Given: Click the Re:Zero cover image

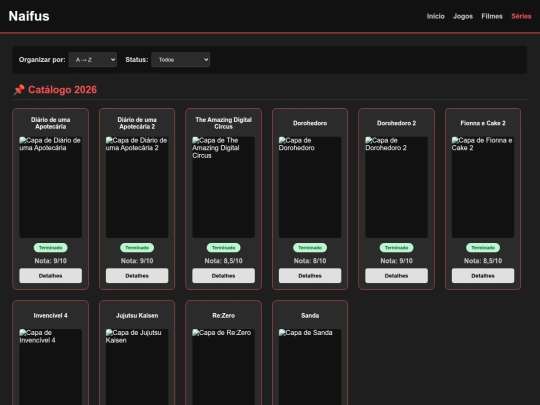Looking at the screenshot, I should pos(224,367).
